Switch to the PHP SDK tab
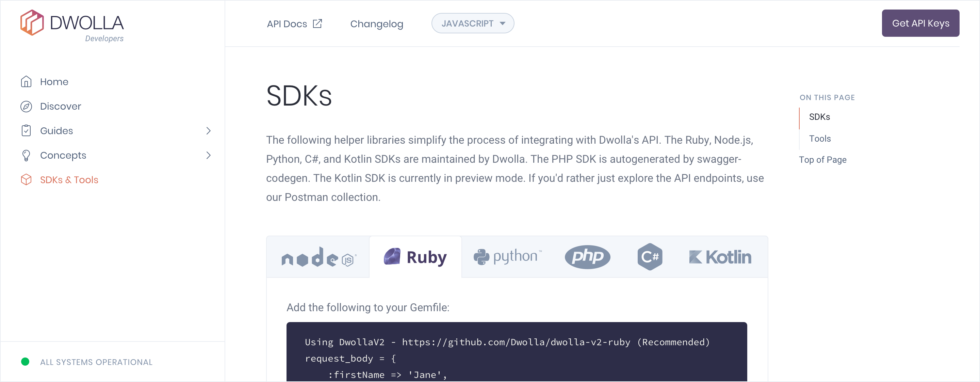 click(x=587, y=257)
